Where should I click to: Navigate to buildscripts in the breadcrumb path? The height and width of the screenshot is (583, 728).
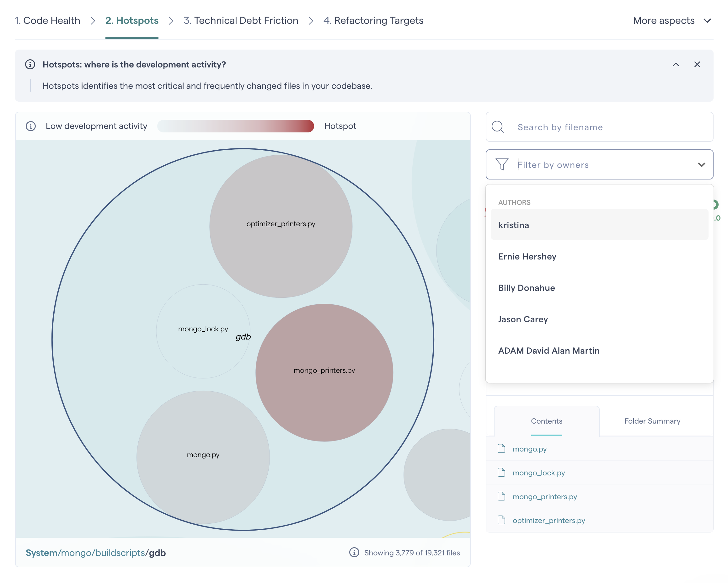click(x=120, y=553)
